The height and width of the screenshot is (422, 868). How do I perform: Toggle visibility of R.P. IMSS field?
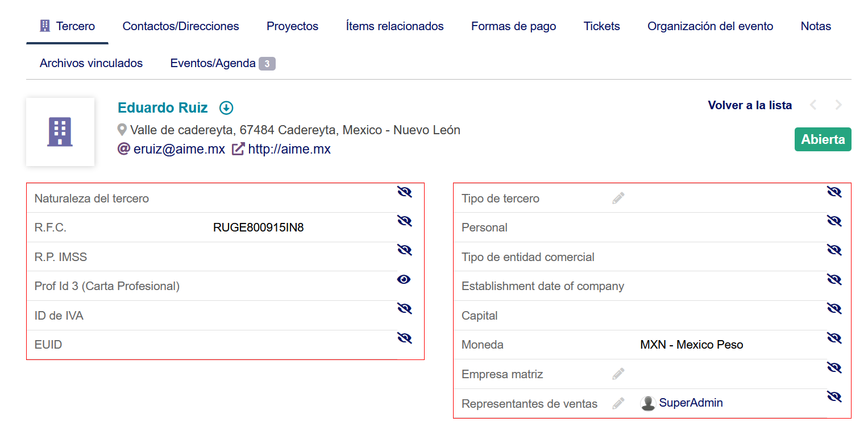pos(404,250)
